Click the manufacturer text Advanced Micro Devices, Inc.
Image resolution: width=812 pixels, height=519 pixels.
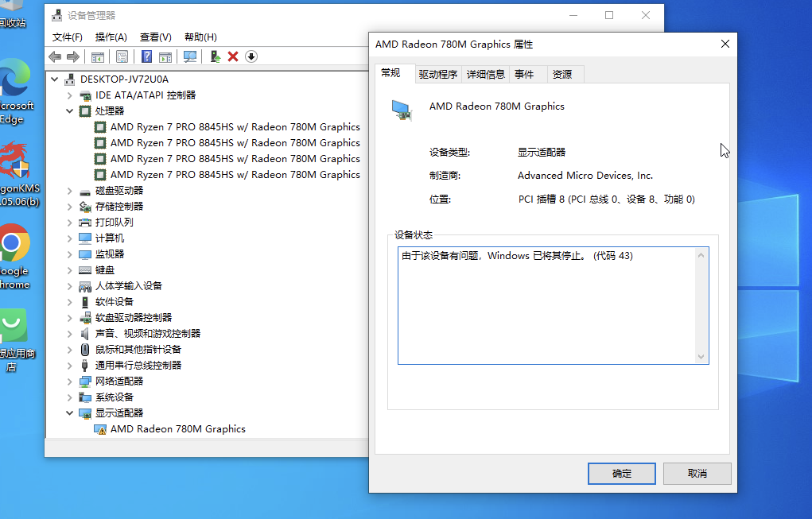click(585, 176)
